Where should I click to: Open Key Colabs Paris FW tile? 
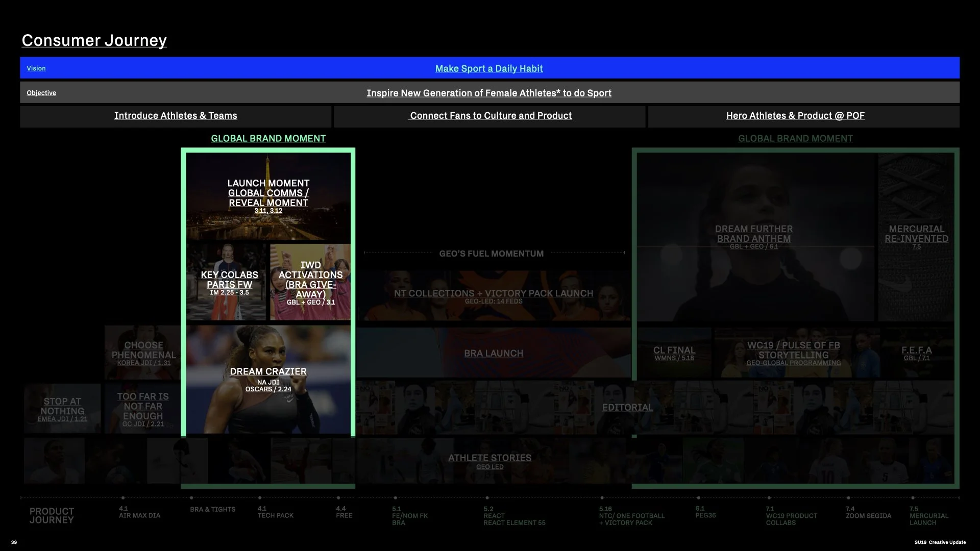(x=229, y=282)
